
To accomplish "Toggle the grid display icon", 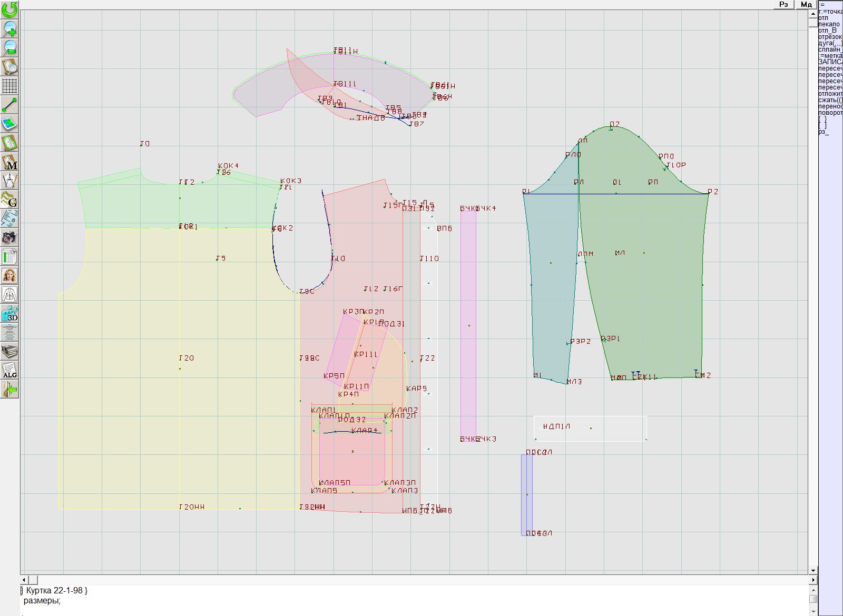I will [x=9, y=85].
